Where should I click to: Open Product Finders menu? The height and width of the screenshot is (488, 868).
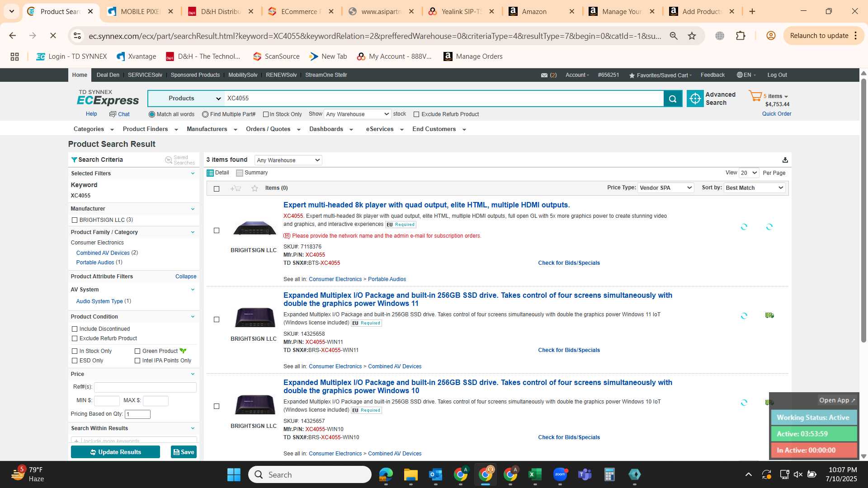click(150, 129)
